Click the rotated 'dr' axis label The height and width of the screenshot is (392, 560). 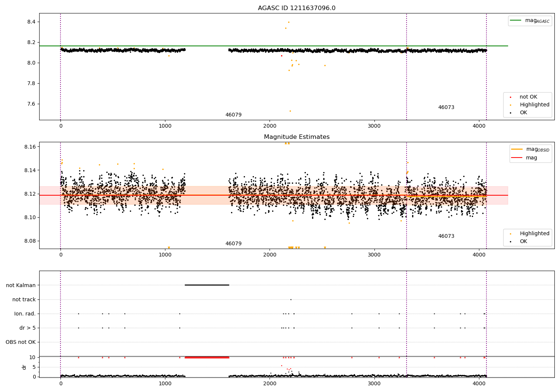(x=24, y=367)
